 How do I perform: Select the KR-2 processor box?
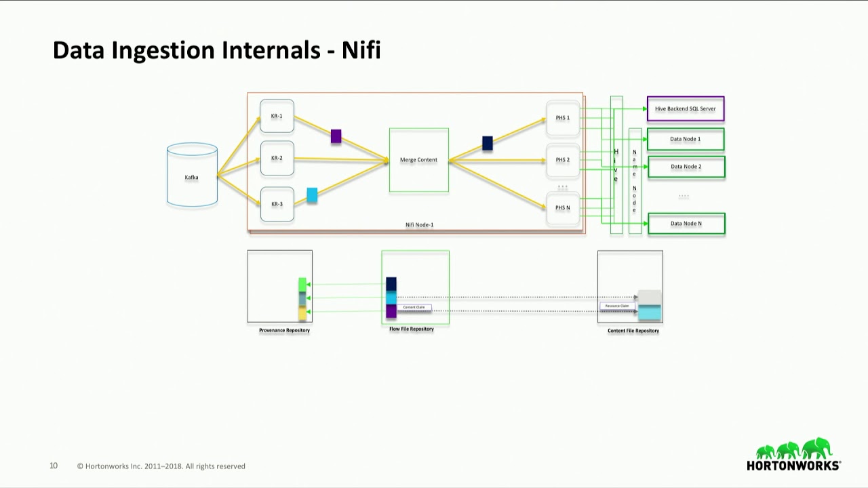(277, 159)
